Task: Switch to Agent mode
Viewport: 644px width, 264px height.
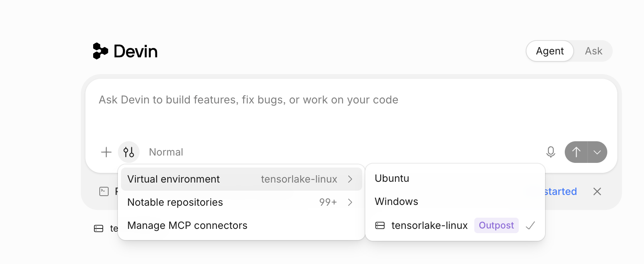Action: (x=550, y=51)
